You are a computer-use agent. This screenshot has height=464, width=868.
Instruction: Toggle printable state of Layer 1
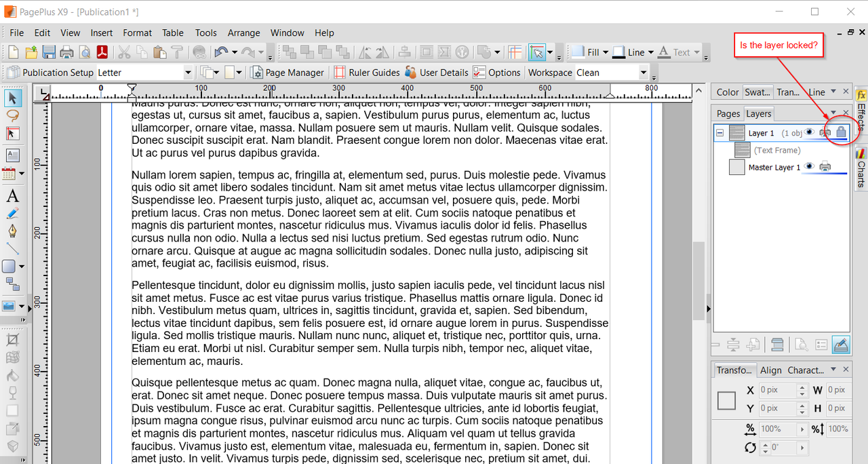point(825,132)
